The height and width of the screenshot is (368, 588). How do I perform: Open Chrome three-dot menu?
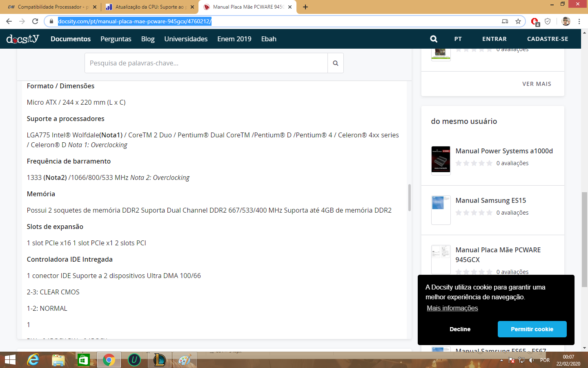579,21
